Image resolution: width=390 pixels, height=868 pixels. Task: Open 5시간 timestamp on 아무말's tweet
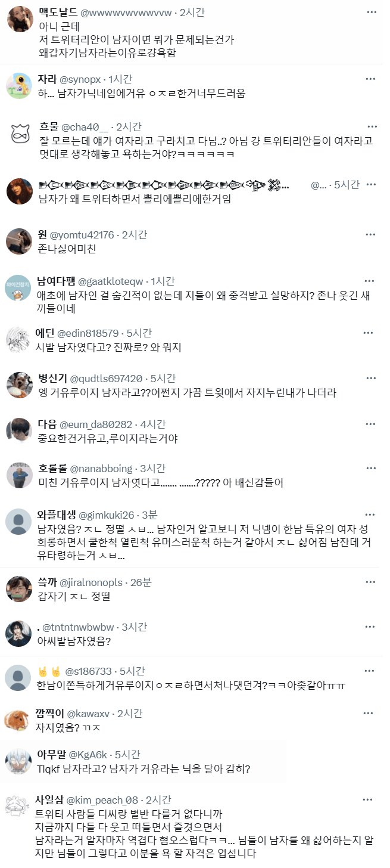[x=126, y=754]
